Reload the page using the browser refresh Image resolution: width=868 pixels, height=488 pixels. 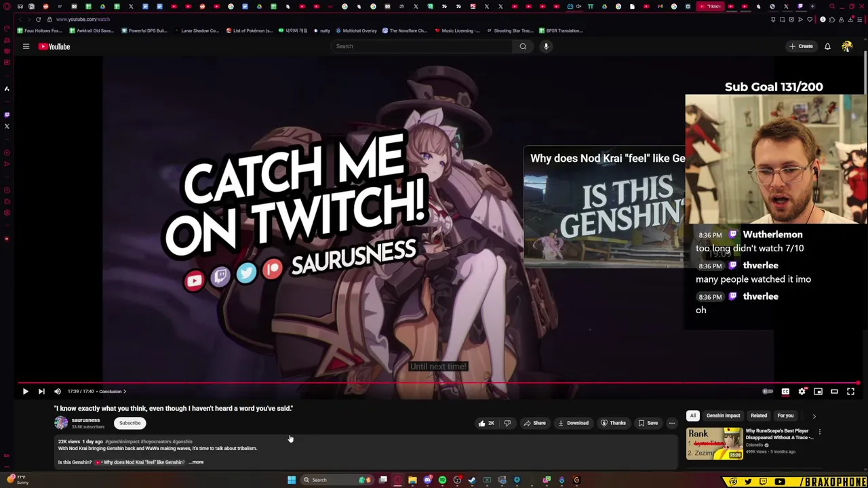coord(38,19)
